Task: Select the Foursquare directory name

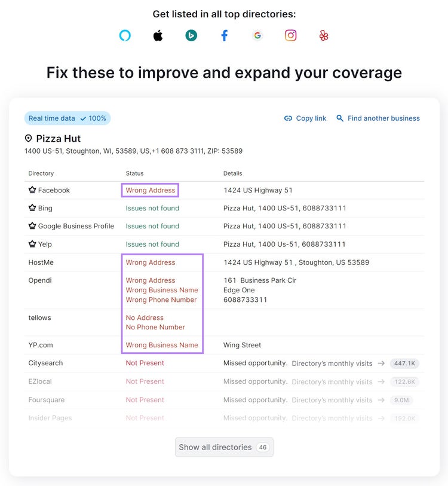Action: click(47, 400)
